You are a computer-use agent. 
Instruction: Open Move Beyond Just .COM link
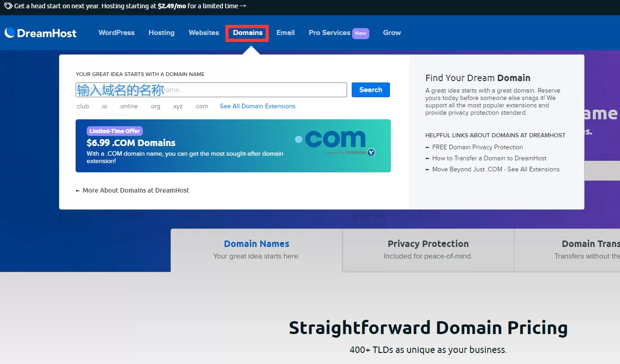point(496,169)
